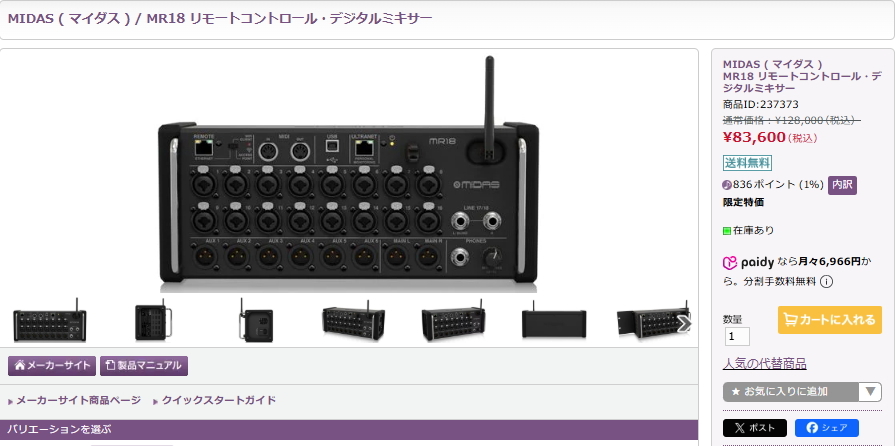Image resolution: width=895 pixels, height=446 pixels.
Task: Click the 通常価格 strikethrough price
Action: click(x=792, y=120)
